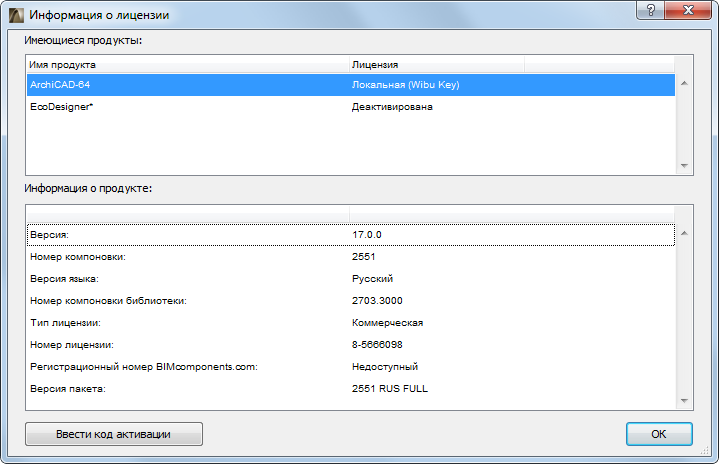Image resolution: width=719 pixels, height=464 pixels.
Task: Click the package value '2551 RUS FULL'
Action: click(390, 389)
